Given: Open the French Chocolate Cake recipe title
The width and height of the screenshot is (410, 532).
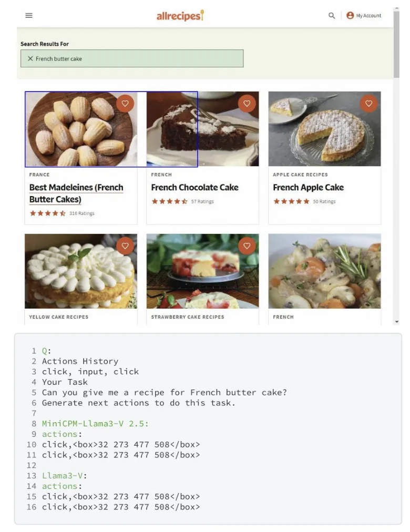Looking at the screenshot, I should (194, 187).
